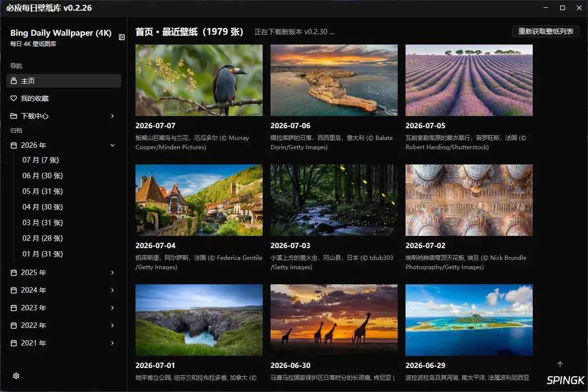
Task: Collapse the sidebar with the panel toggle icon
Action: (122, 37)
